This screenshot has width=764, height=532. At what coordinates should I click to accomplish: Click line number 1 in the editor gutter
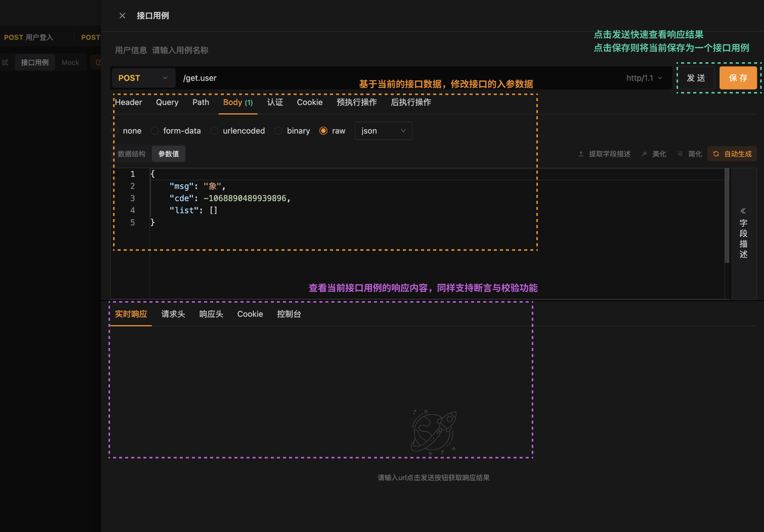pos(133,174)
